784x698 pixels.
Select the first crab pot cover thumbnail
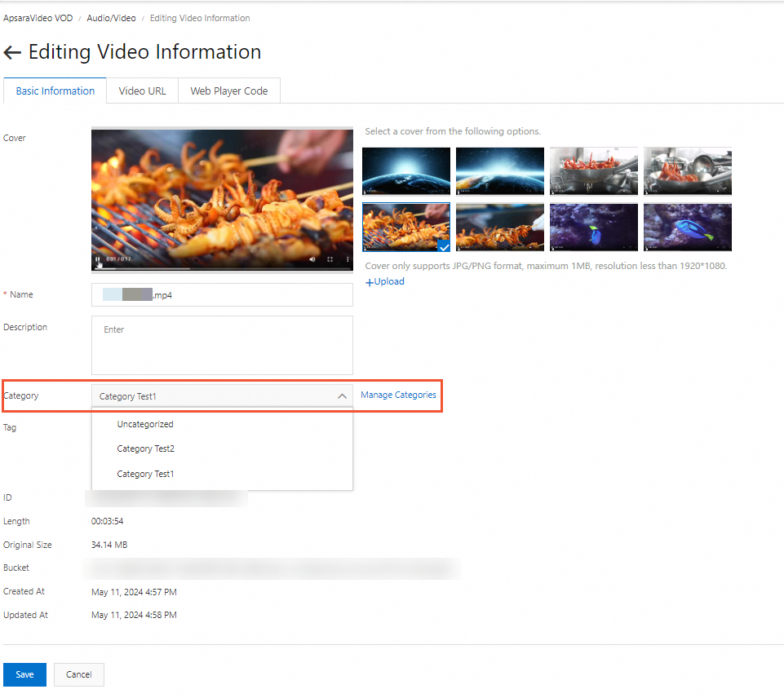pos(594,171)
